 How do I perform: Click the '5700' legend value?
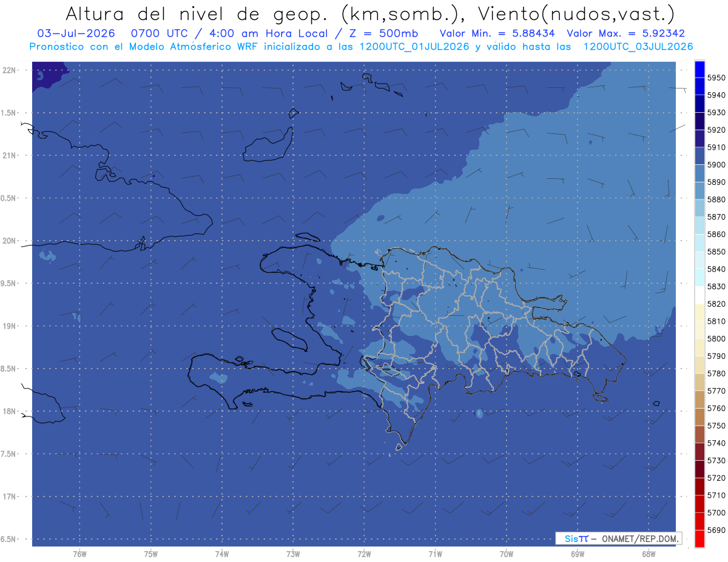tap(716, 513)
